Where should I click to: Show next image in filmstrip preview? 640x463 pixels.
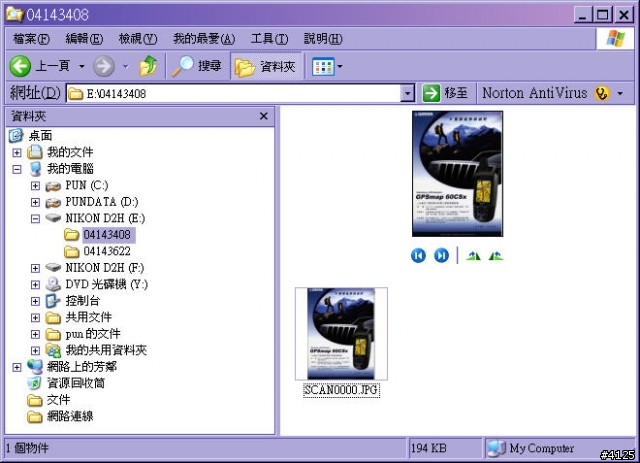[441, 256]
